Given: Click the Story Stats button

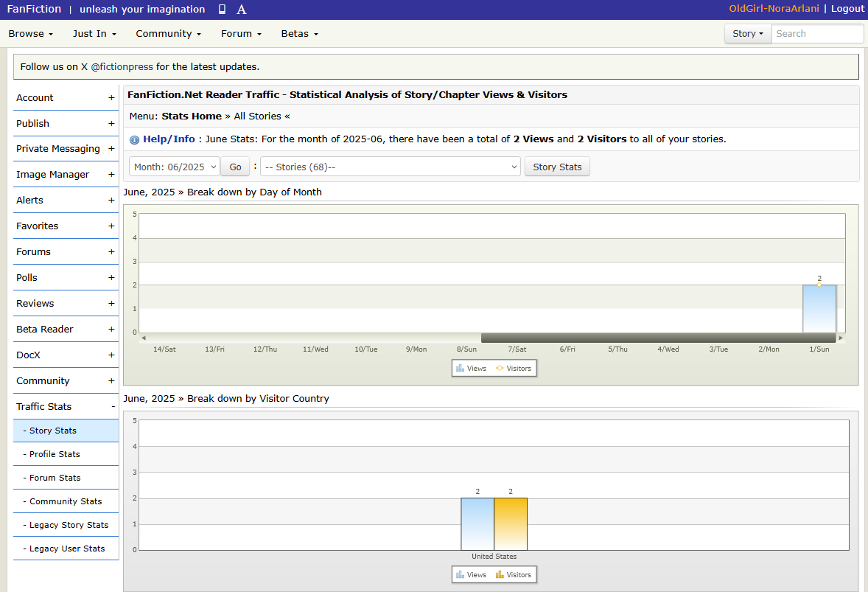Looking at the screenshot, I should click(x=557, y=167).
